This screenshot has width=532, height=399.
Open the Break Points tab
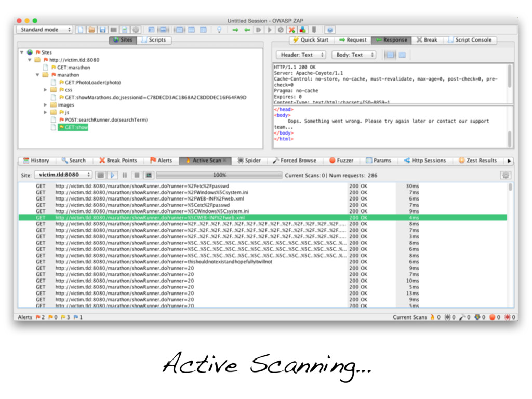pyautogui.click(x=118, y=161)
